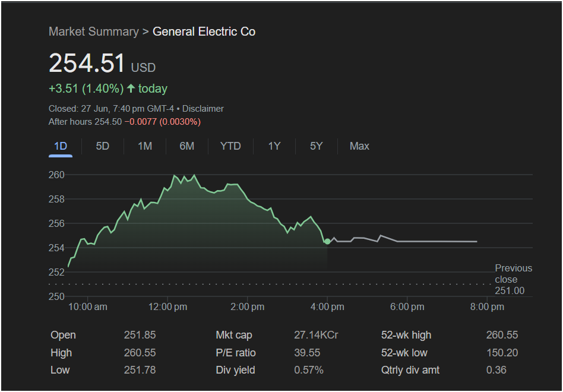Screen dimensions: 563x392
Task: Click the 52-wk high value
Action: (502, 335)
